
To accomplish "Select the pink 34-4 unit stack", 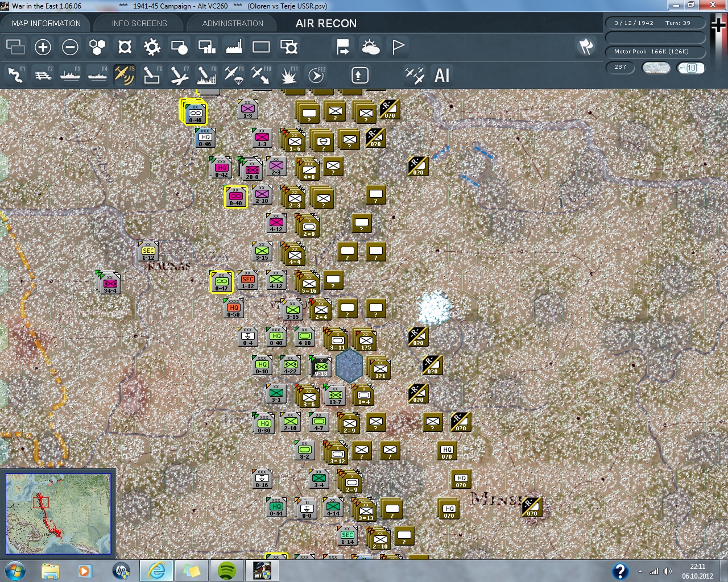I will 109,283.
